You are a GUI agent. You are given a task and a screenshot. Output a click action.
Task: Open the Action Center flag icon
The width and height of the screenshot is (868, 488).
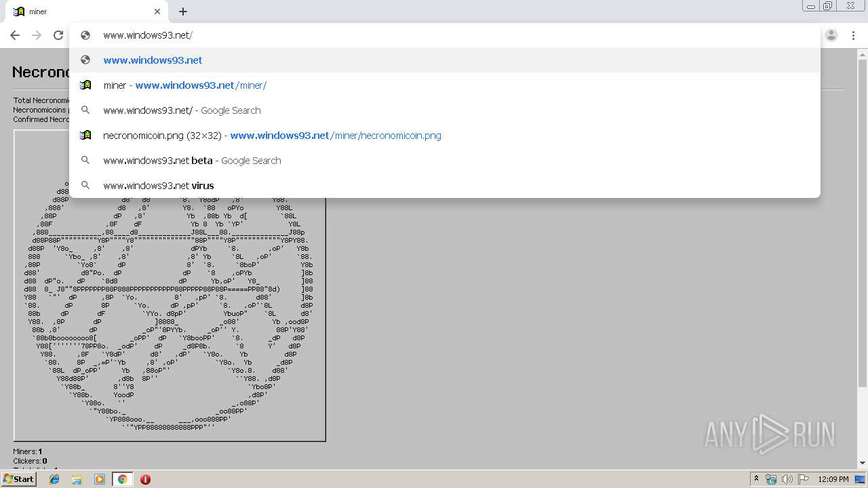[804, 479]
